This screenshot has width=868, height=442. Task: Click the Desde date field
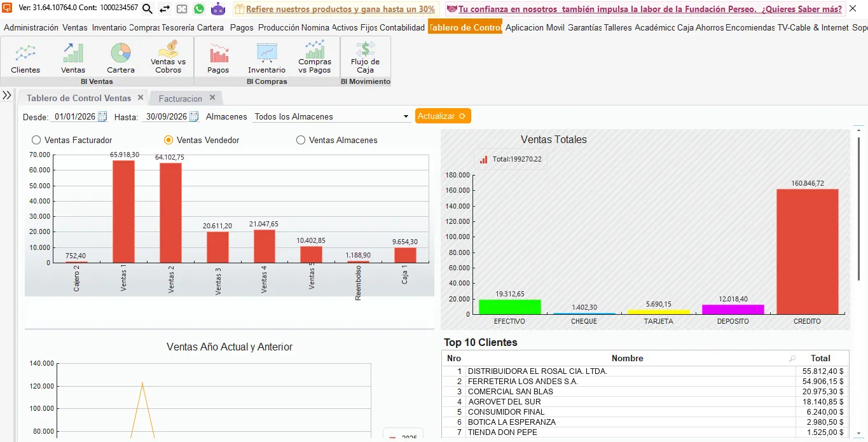pos(74,116)
